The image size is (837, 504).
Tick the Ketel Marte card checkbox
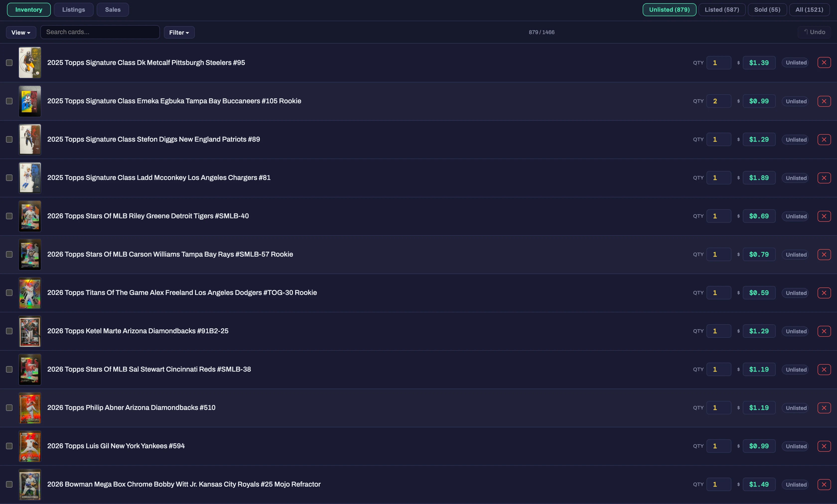(9, 331)
